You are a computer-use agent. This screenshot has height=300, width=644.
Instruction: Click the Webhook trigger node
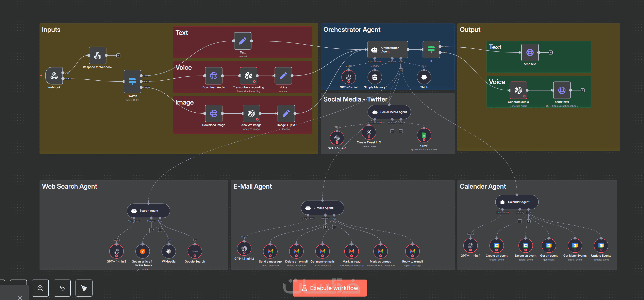[x=54, y=76]
